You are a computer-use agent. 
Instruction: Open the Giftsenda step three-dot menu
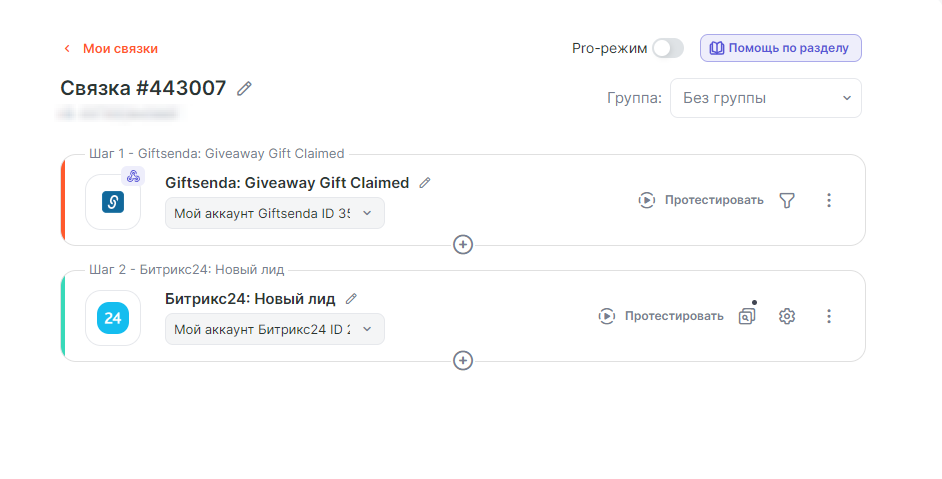point(828,200)
